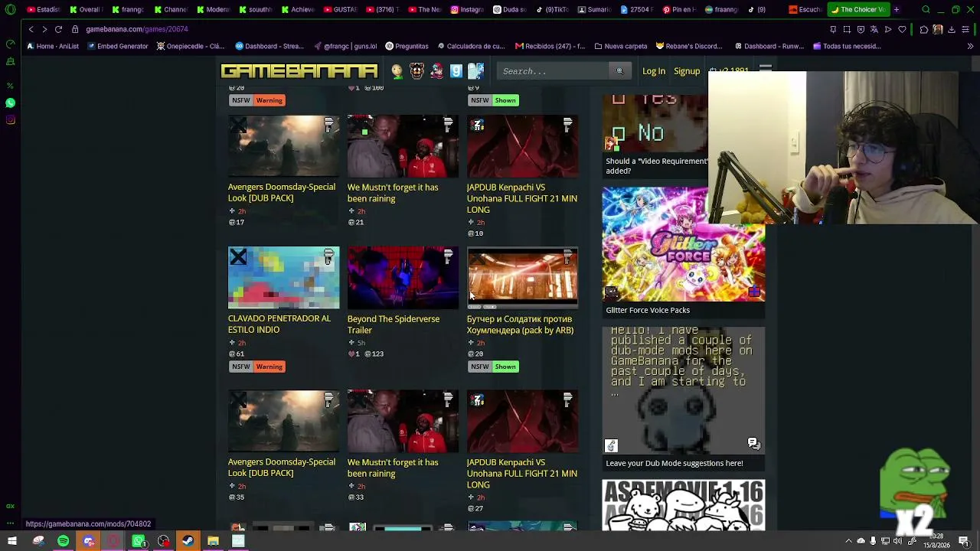Click the Log In link

click(x=654, y=71)
